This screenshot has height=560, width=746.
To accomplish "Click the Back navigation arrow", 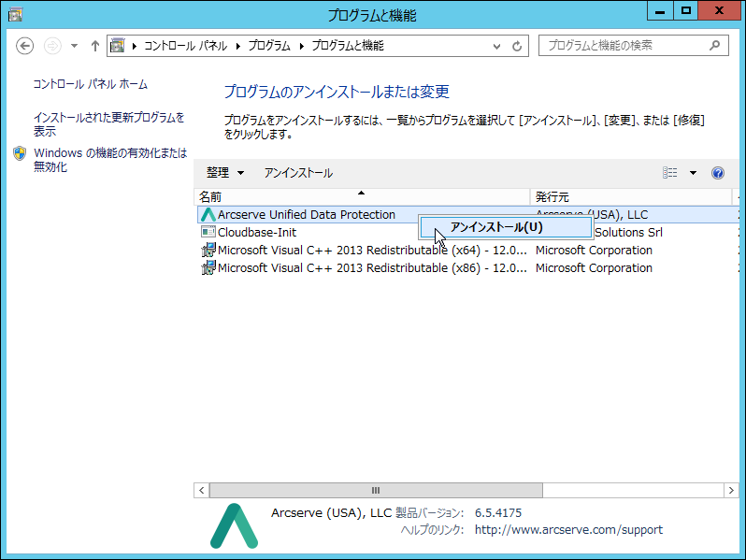I will pos(24,46).
